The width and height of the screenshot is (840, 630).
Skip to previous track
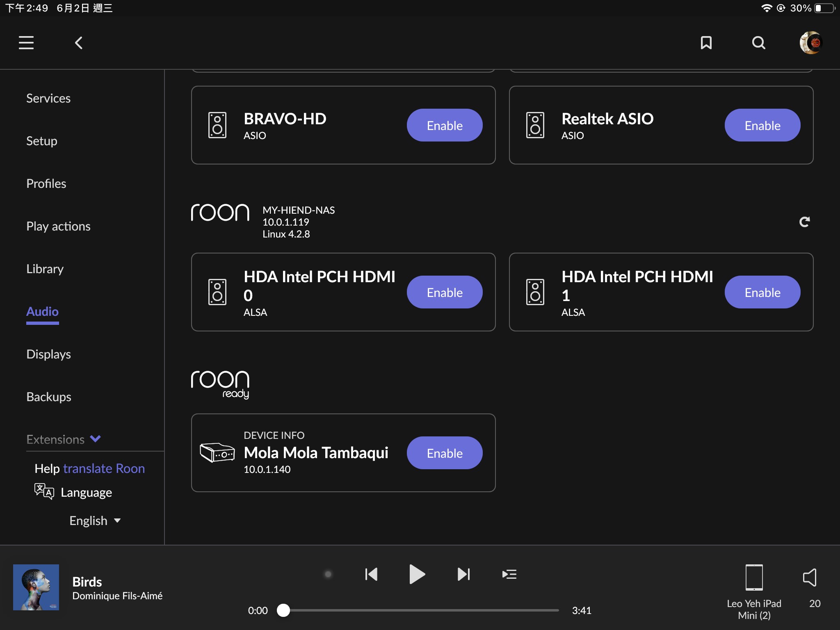pos(371,574)
